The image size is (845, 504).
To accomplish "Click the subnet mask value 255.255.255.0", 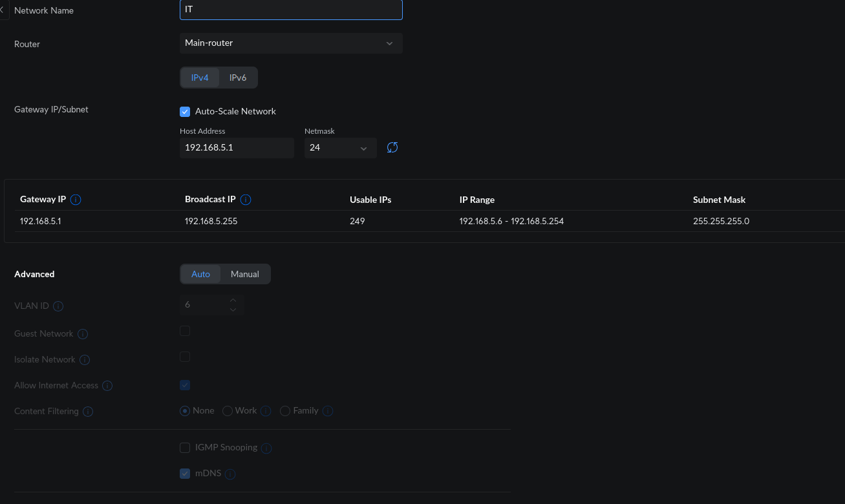I will pyautogui.click(x=721, y=221).
